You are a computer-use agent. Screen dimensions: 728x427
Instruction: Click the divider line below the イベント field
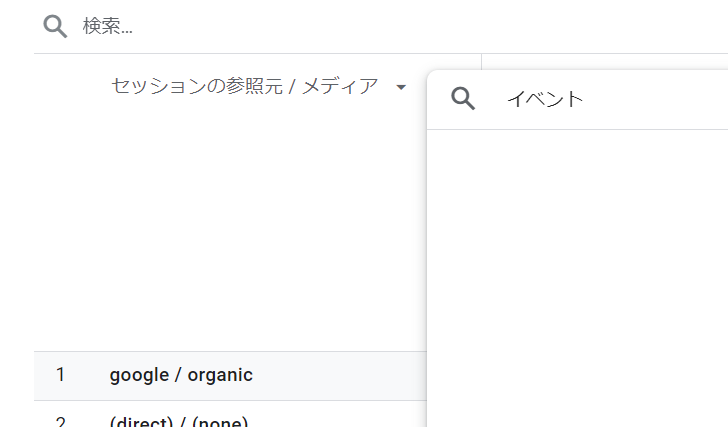[x=577, y=129]
